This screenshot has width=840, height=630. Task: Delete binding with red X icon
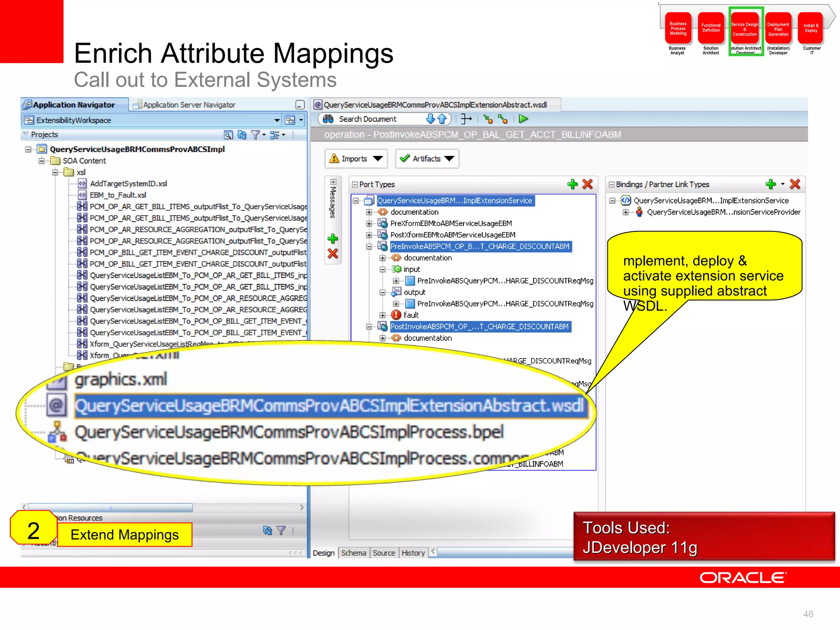[795, 184]
